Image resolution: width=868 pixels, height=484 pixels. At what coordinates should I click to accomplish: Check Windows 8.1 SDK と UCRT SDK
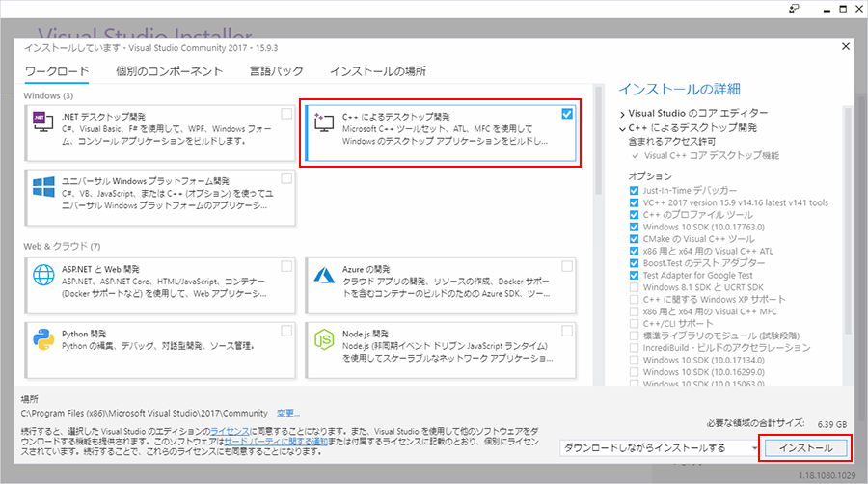tap(634, 287)
